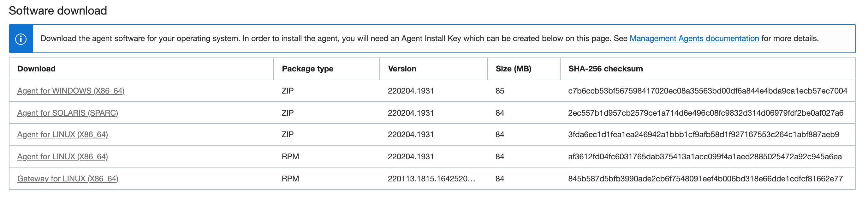The image size is (868, 201).
Task: Click the Version column header
Action: pyautogui.click(x=402, y=69)
